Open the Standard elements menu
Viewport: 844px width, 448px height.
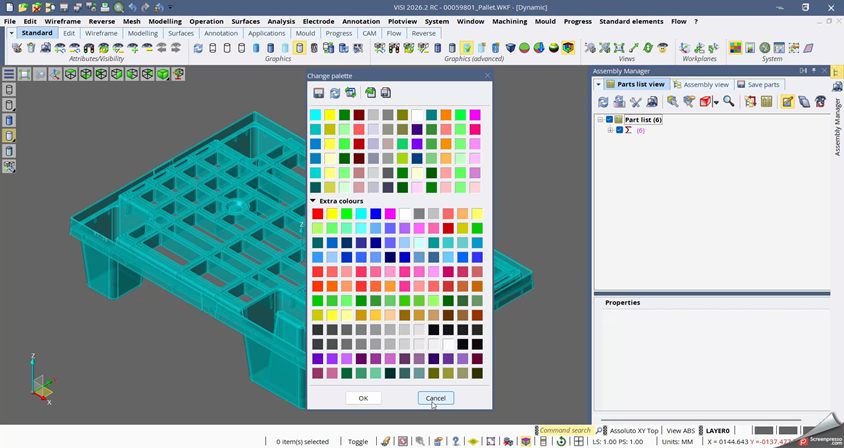coord(631,22)
